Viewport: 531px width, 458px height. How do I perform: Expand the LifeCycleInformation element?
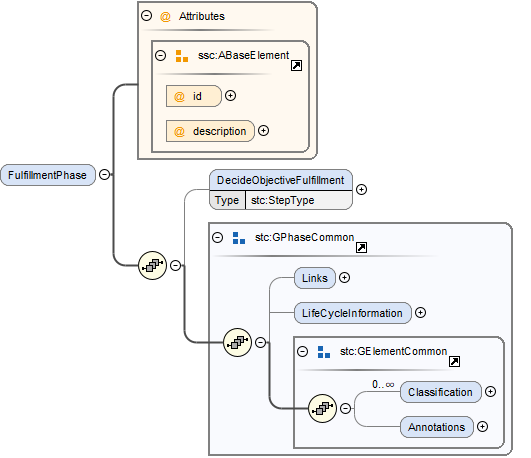point(421,313)
